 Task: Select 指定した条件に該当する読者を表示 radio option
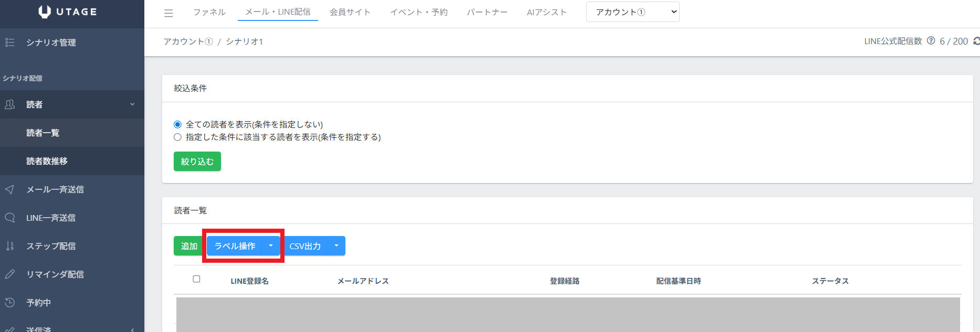(x=177, y=137)
